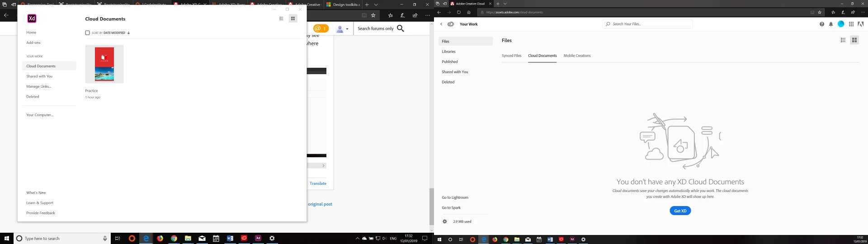Click the Adobe logo at top right

861,24
